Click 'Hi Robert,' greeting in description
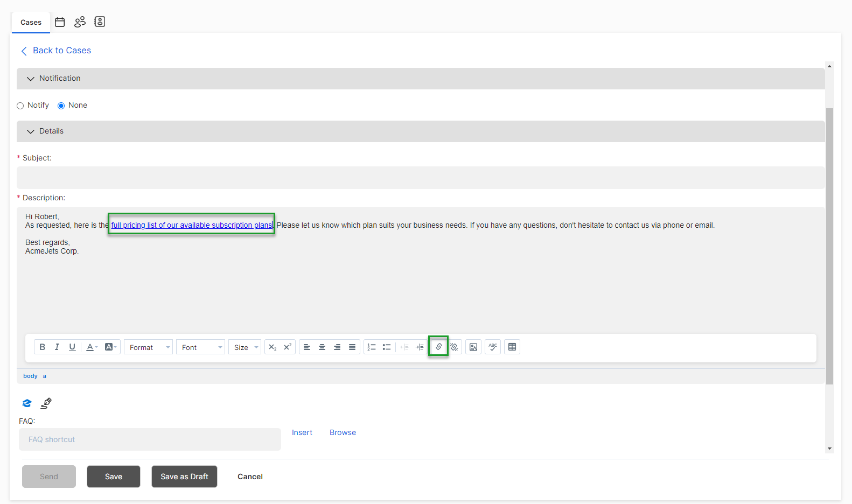Screen dimensions: 852x504 42,216
